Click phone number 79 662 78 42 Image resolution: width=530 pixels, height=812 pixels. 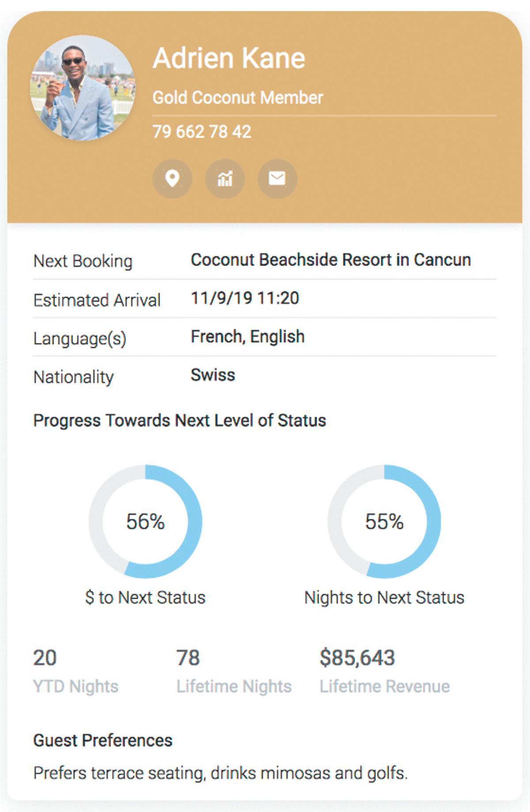(x=202, y=132)
